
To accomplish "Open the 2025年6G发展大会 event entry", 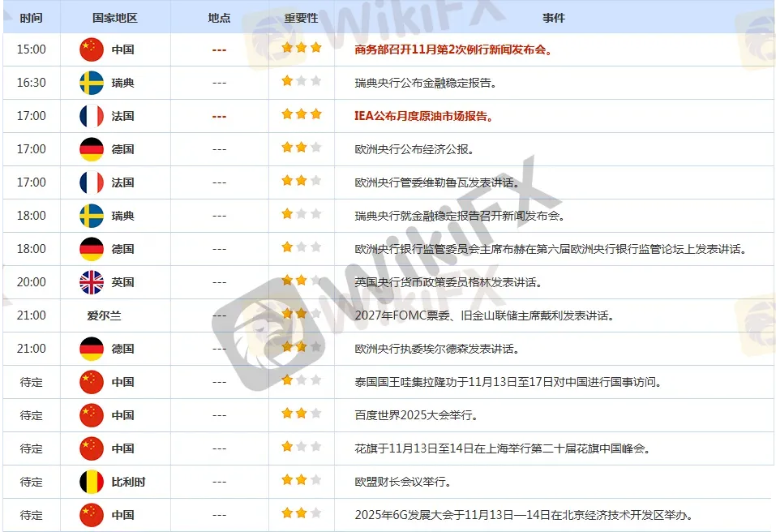I will pos(523,515).
